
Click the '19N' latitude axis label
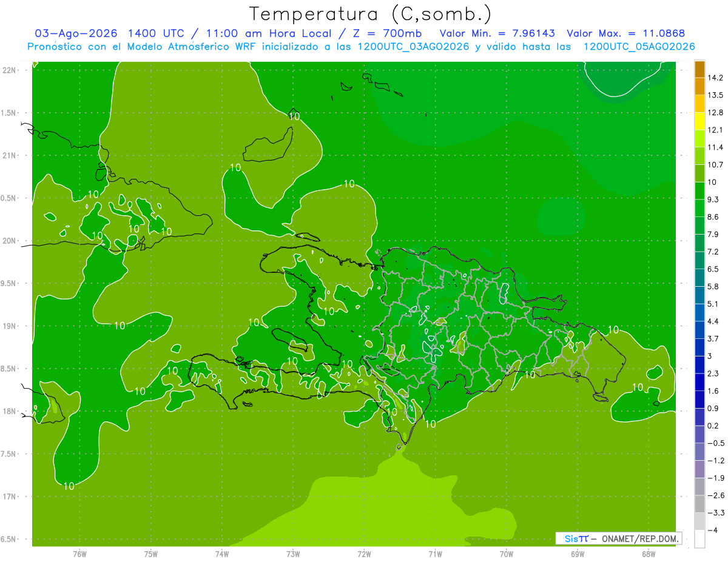point(9,326)
